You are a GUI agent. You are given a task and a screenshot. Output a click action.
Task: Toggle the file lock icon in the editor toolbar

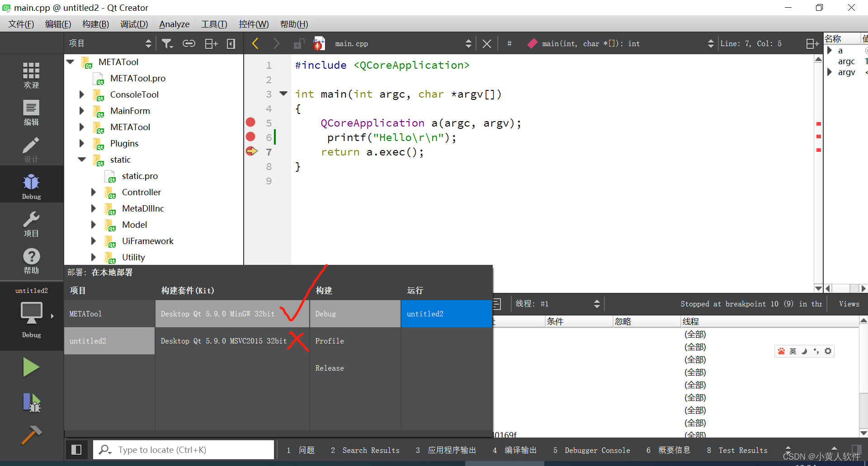[298, 43]
